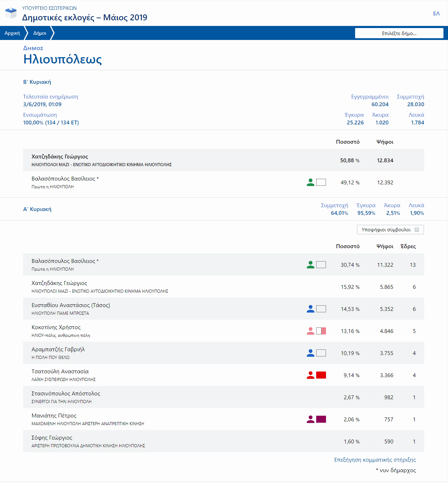Image resolution: width=448 pixels, height=483 pixels.
Task: Click blue person icon beside Ευσταθίου Αναστάσιος
Action: [310, 309]
